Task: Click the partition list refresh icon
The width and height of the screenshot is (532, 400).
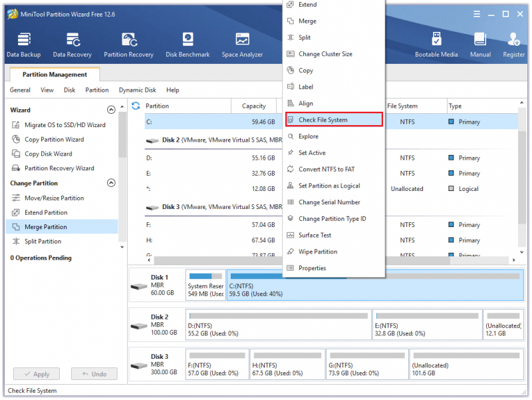Action: pyautogui.click(x=136, y=106)
